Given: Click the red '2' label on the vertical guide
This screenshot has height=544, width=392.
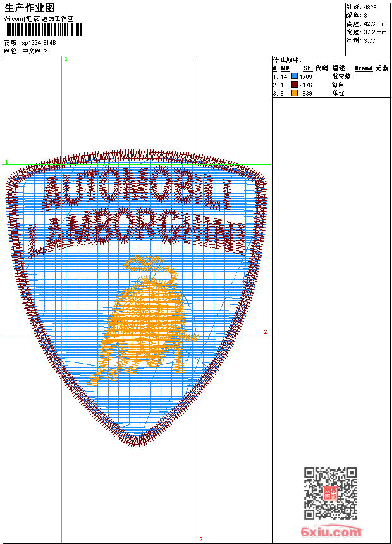Looking at the screenshot, I should 201,539.
